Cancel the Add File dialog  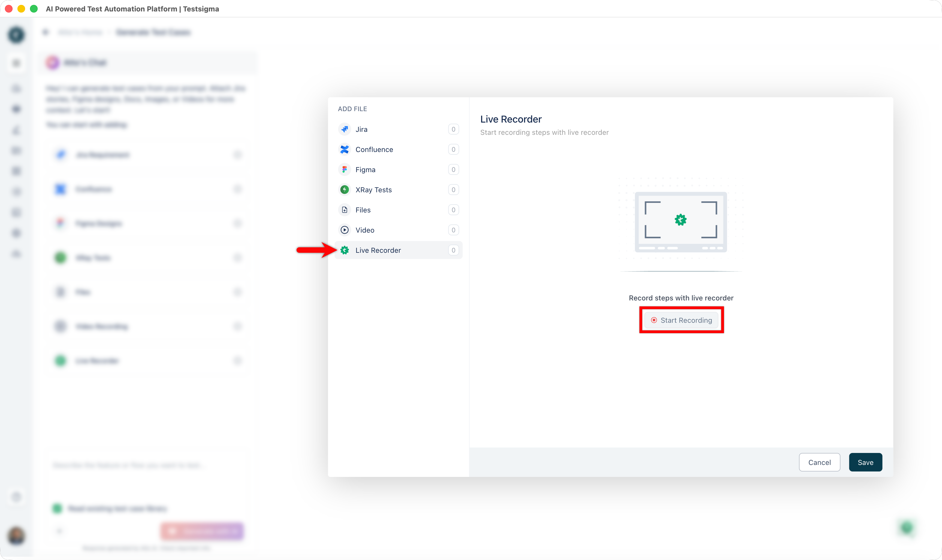pyautogui.click(x=819, y=462)
